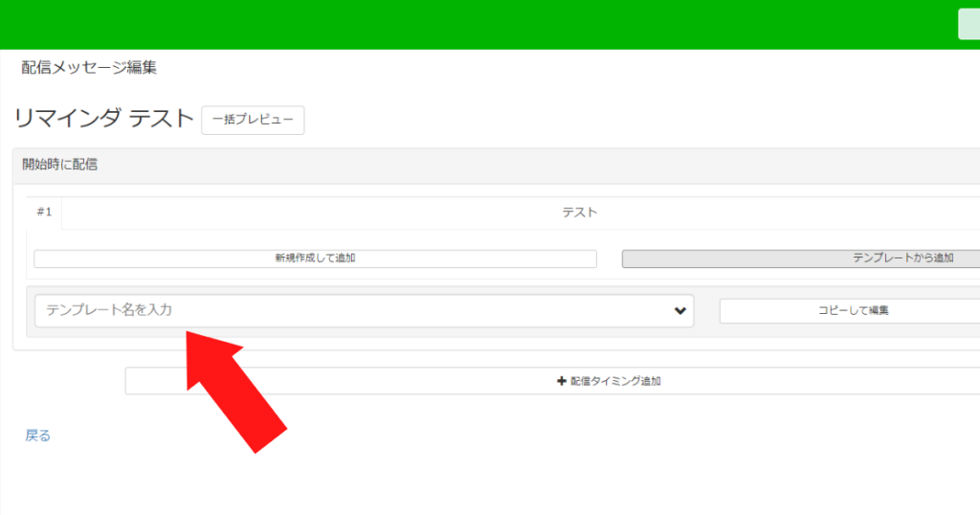Click the pale button in green header
This screenshot has height=515, width=980.
point(969,24)
